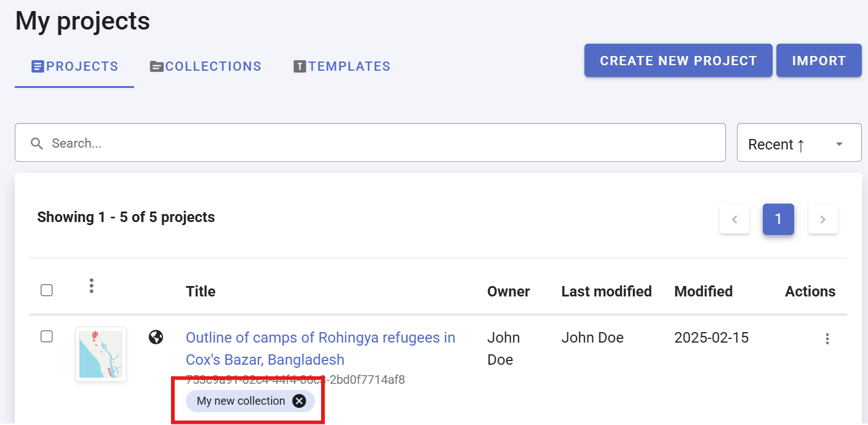Click the sort dropdown arrow
The image size is (868, 425).
click(x=839, y=145)
